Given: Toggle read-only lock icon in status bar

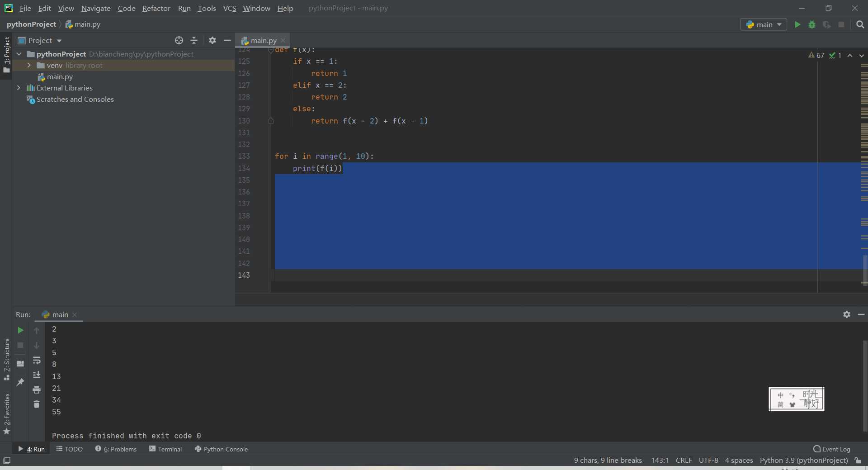Looking at the screenshot, I should (858, 461).
